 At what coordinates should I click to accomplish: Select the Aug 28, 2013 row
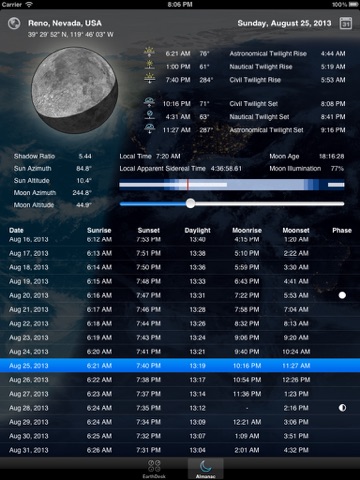tap(180, 408)
